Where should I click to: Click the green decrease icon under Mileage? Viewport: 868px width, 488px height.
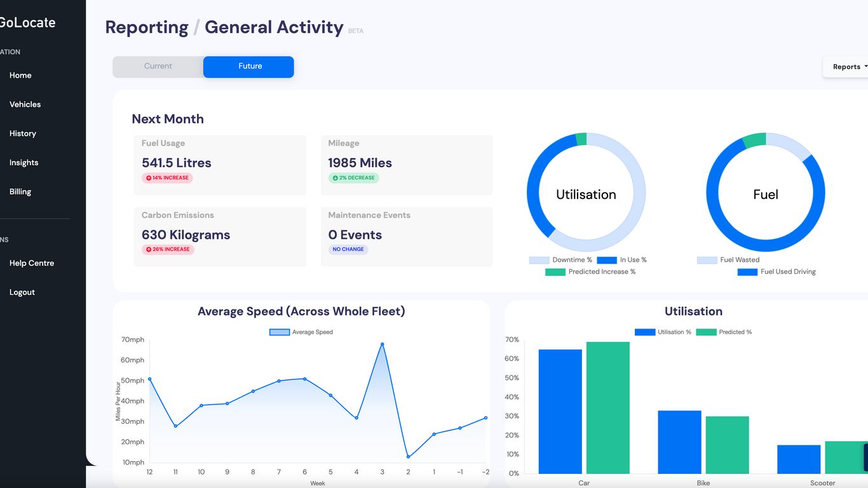tap(336, 178)
